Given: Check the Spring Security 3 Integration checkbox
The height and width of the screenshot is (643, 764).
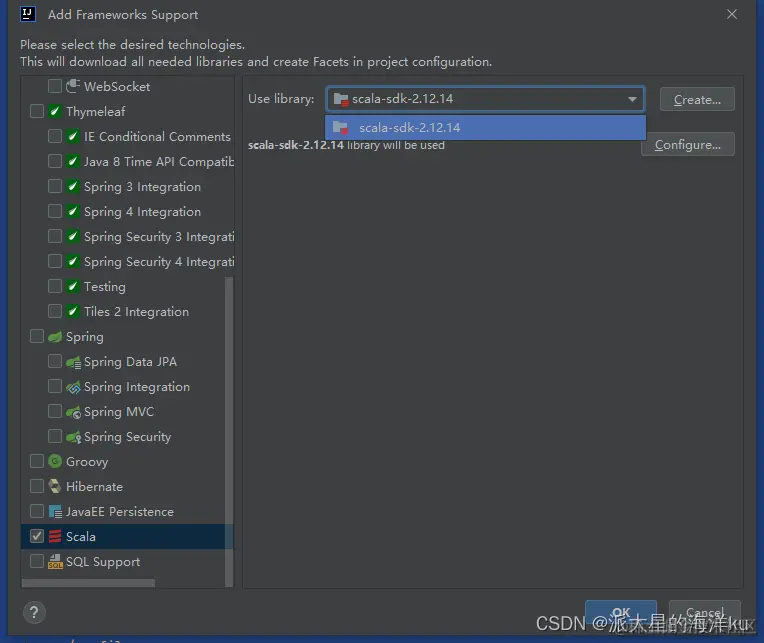Looking at the screenshot, I should [x=55, y=236].
